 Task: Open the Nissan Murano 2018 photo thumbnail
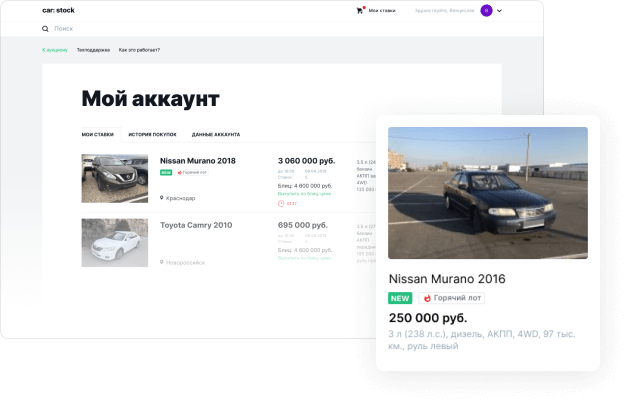pyautogui.click(x=115, y=178)
